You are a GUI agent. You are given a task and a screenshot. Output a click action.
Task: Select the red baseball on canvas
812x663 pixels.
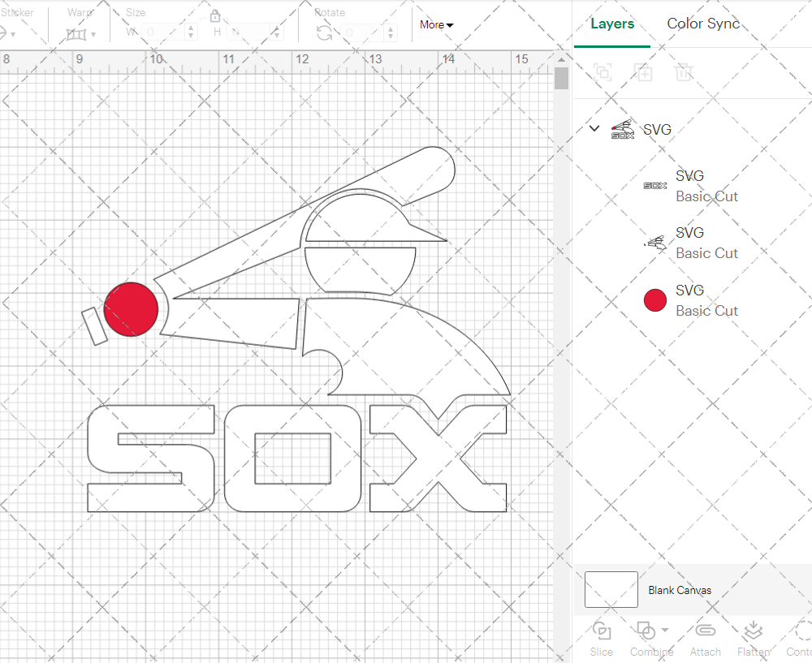coord(131,309)
